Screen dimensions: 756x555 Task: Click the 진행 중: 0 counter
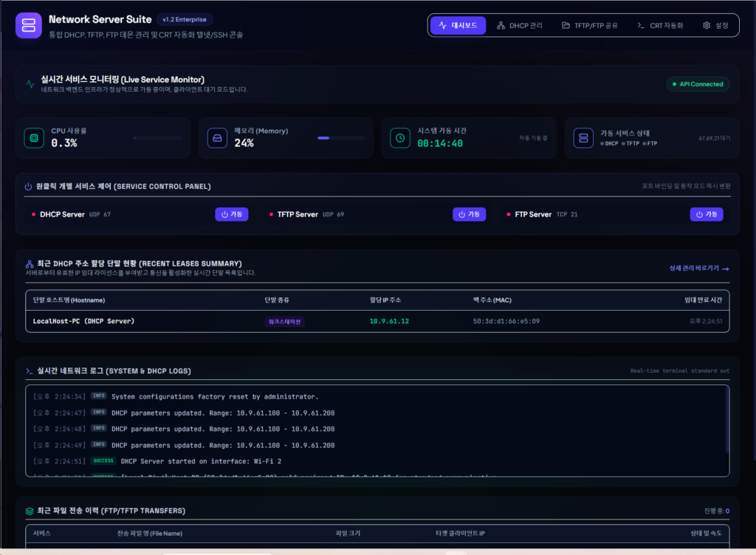pyautogui.click(x=716, y=511)
